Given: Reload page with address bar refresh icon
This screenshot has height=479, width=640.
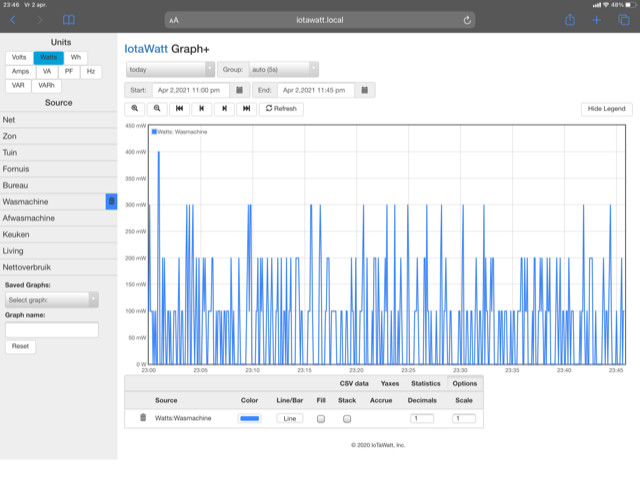Looking at the screenshot, I should pos(467,20).
